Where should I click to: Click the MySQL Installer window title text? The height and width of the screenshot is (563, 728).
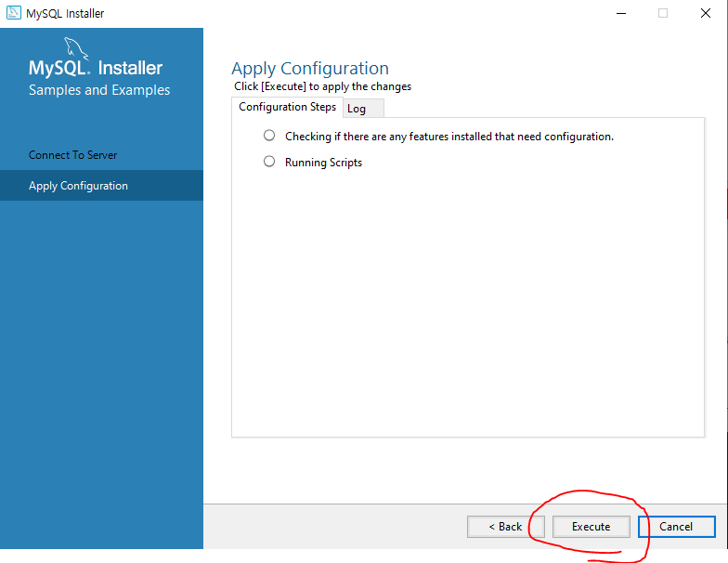point(65,13)
